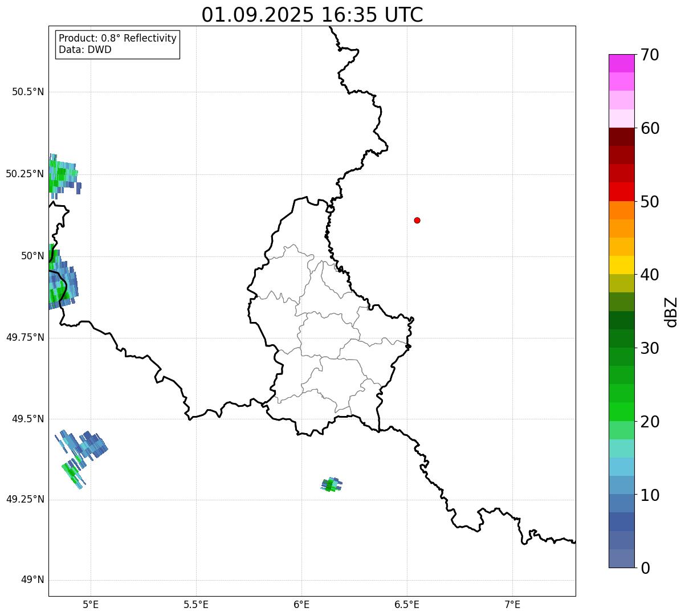The width and height of the screenshot is (685, 616).
Task: Click the Data: DWD label
Action: click(x=85, y=50)
